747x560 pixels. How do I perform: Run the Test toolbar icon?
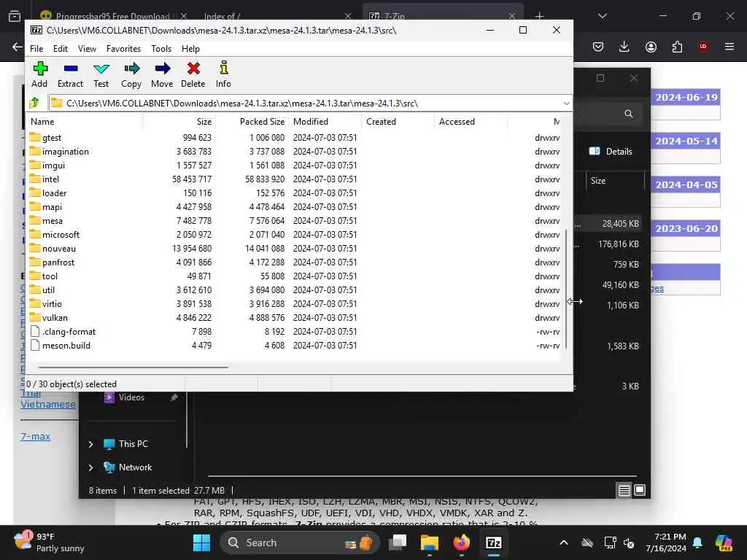pos(101,69)
